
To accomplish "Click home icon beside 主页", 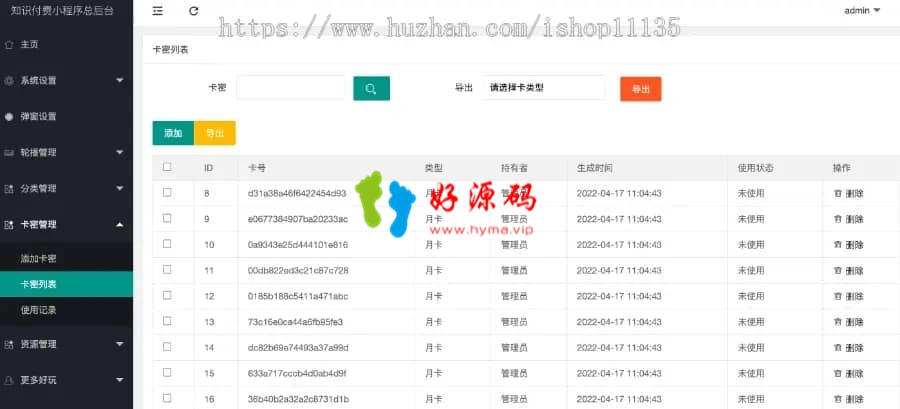I will [x=9, y=45].
